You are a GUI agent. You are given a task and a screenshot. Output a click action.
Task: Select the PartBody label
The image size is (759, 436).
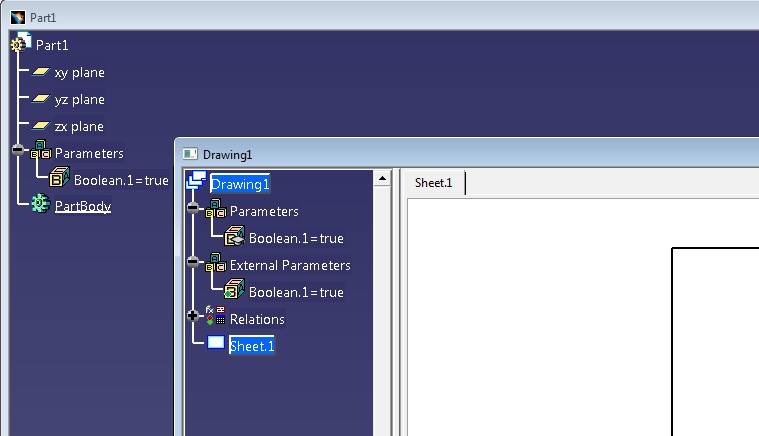coord(83,206)
